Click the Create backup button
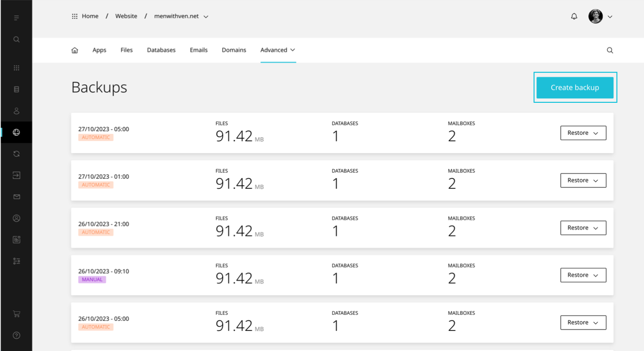The height and width of the screenshot is (351, 644). coord(575,88)
